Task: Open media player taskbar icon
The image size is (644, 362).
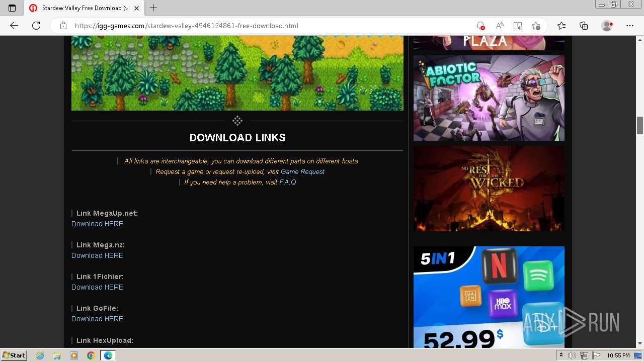Action: point(73,355)
